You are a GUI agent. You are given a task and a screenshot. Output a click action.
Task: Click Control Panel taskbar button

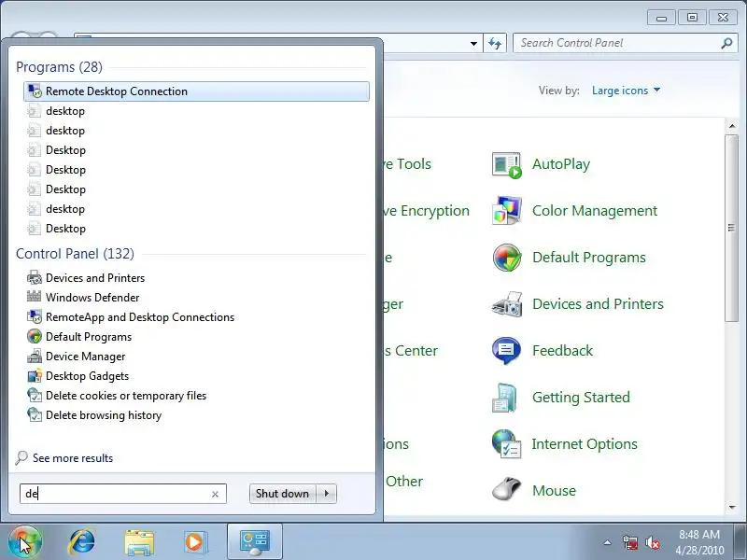pos(255,542)
